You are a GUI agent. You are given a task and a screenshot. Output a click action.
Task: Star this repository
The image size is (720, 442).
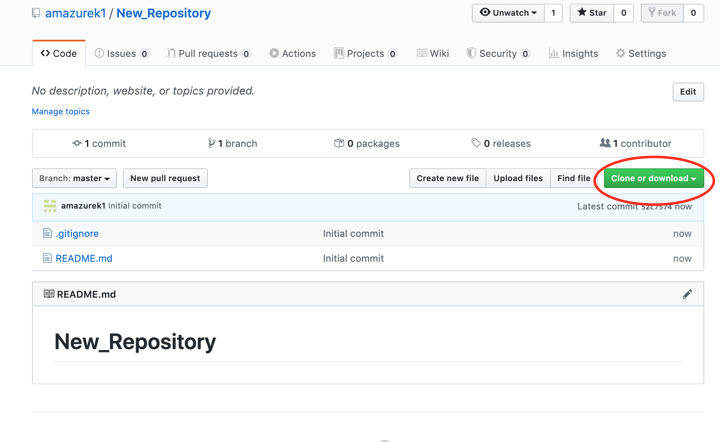[592, 13]
